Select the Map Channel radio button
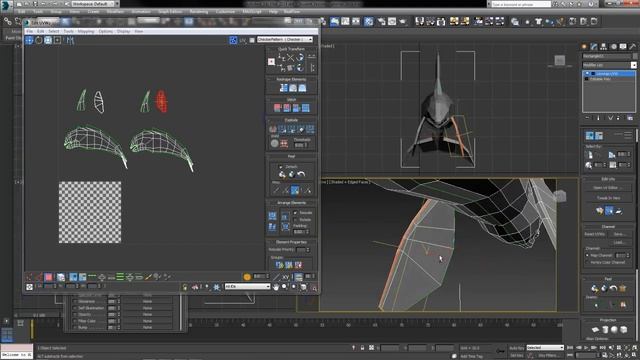The image size is (640, 360). [x=587, y=255]
